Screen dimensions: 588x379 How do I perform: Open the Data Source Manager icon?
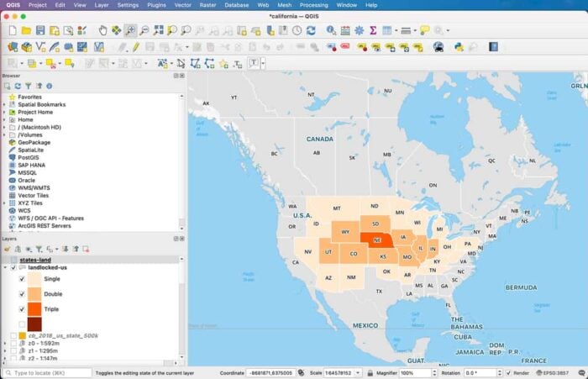click(13, 47)
